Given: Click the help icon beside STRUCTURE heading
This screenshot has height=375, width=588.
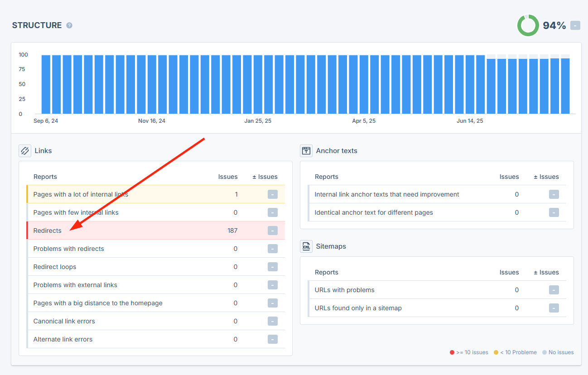Looking at the screenshot, I should pyautogui.click(x=69, y=25).
